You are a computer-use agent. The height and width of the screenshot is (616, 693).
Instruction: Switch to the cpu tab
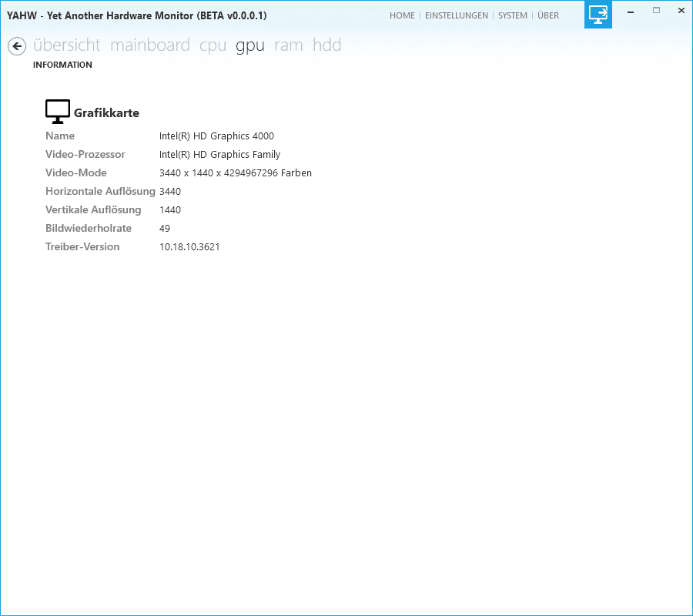213,45
